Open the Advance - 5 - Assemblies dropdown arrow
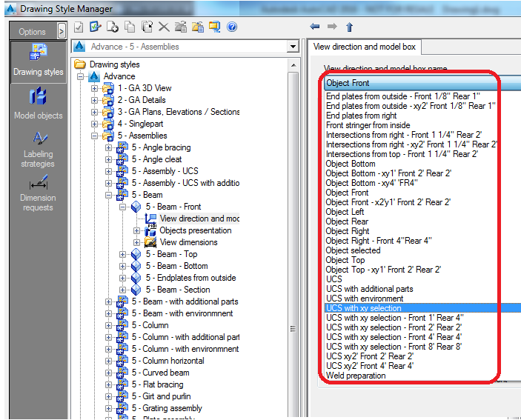Viewport: 521px width, 420px height. 293,47
